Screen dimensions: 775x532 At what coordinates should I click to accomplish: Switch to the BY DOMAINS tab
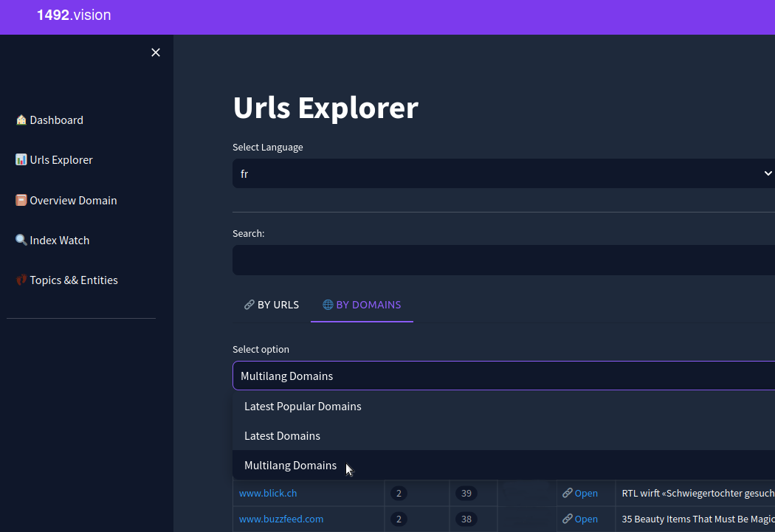click(x=362, y=305)
